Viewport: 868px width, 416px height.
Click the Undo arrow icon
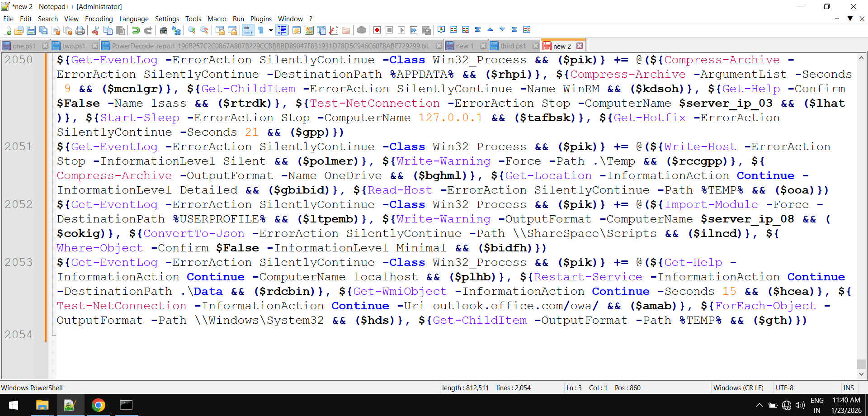click(136, 30)
